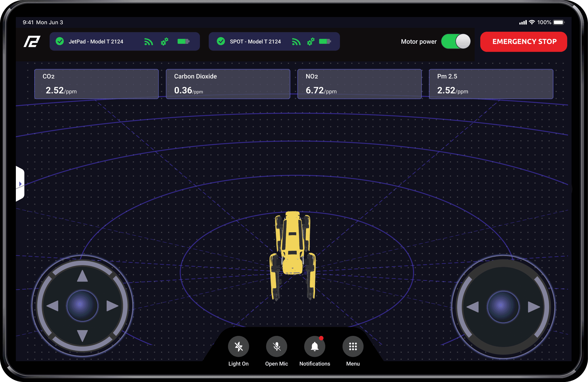Click SPOT wifi signal icon
The height and width of the screenshot is (382, 588).
296,42
